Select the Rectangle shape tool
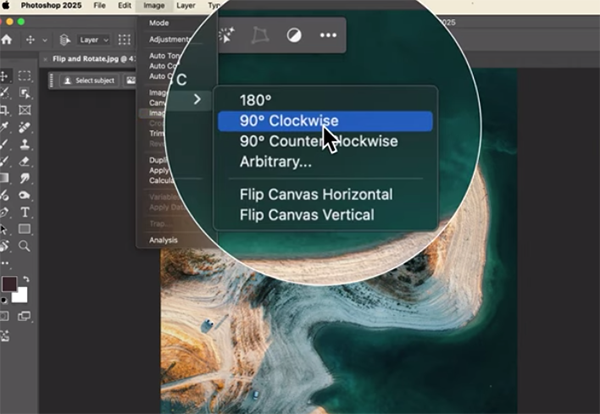Viewport: 600px width, 414px height. 24,229
